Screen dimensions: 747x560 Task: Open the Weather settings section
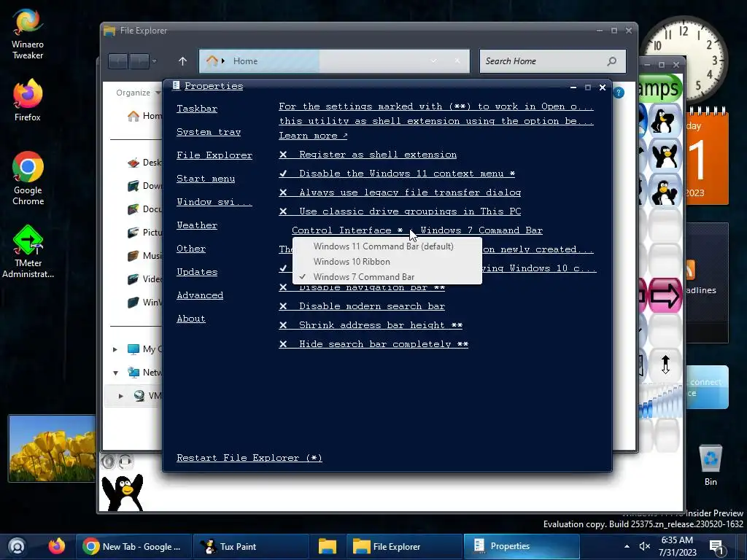pos(197,225)
